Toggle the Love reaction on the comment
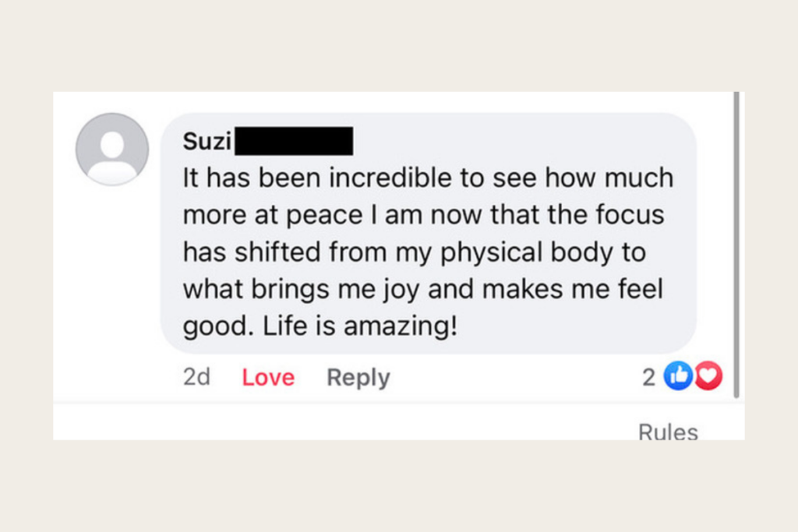Viewport: 798px width, 532px height. [268, 377]
